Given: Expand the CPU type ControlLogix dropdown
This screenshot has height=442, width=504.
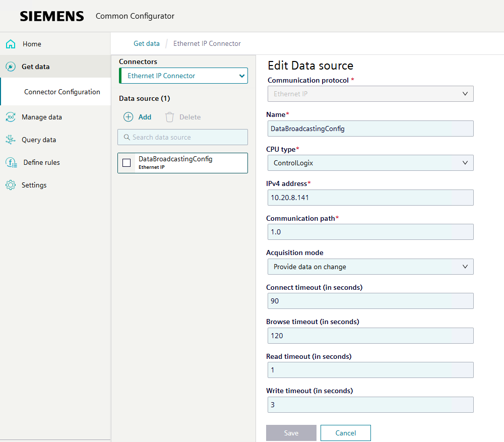Looking at the screenshot, I should click(370, 163).
